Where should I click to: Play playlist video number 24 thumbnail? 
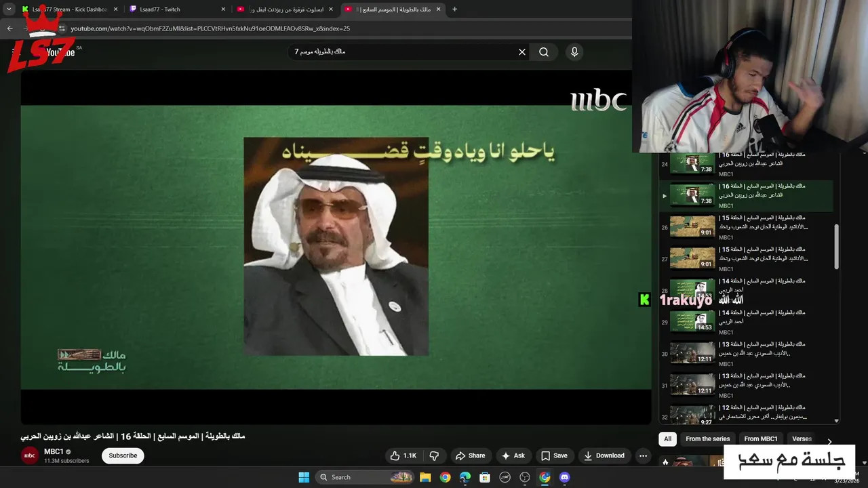692,163
